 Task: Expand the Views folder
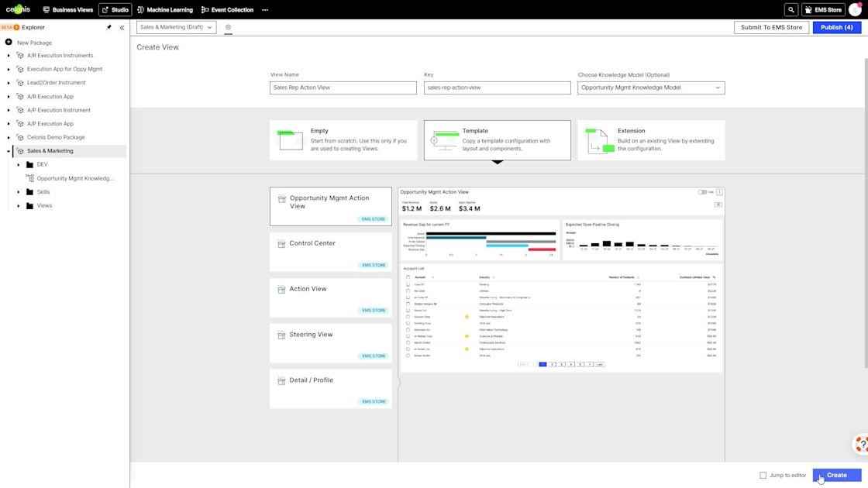tap(19, 205)
